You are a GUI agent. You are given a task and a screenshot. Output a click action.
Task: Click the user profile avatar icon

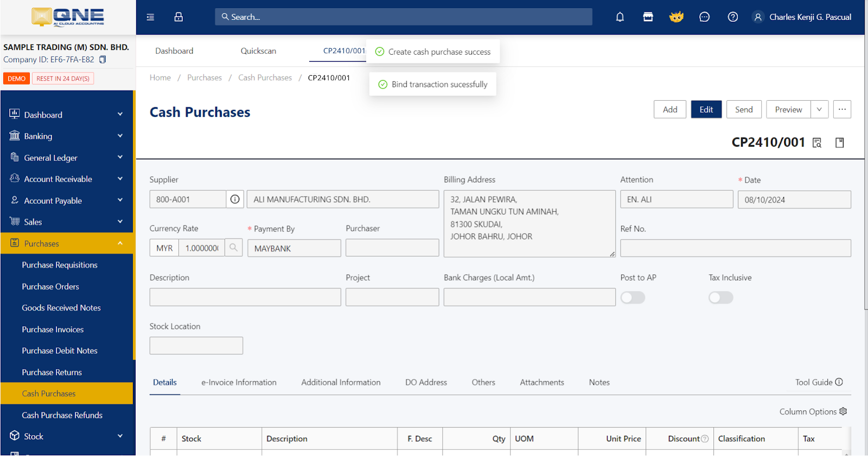coord(758,17)
